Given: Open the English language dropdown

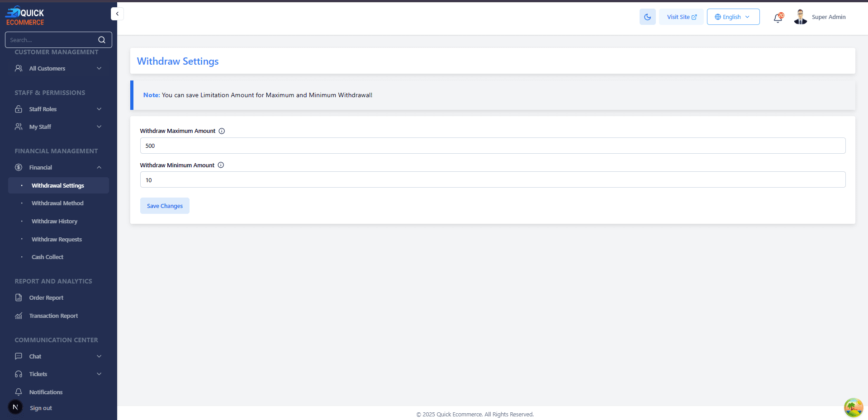Looking at the screenshot, I should point(733,17).
